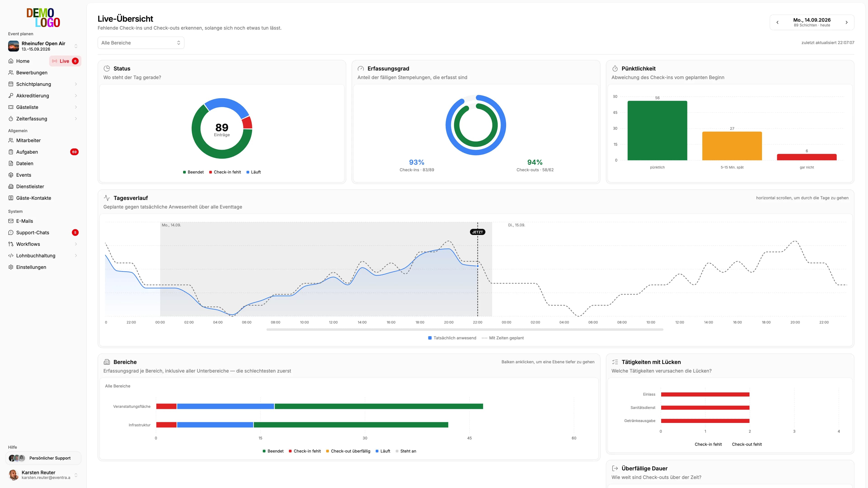This screenshot has width=868, height=488.
Task: Click the Einstellungen gear icon
Action: tap(11, 267)
